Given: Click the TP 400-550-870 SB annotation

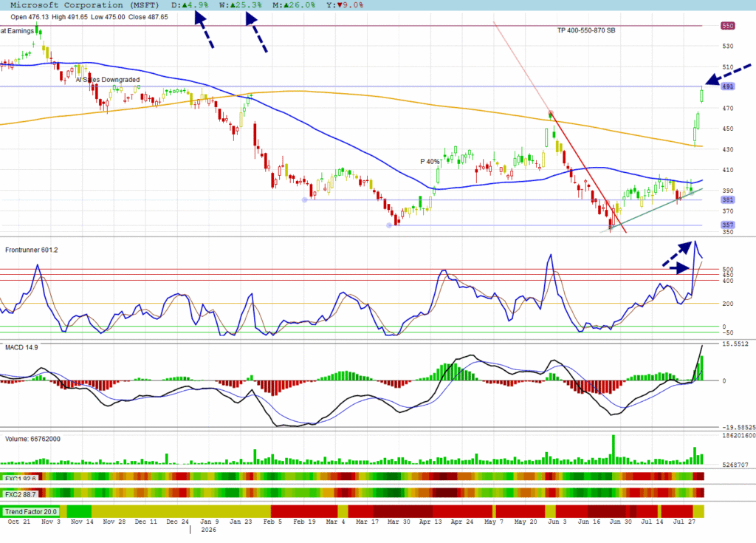Looking at the screenshot, I should coord(586,30).
